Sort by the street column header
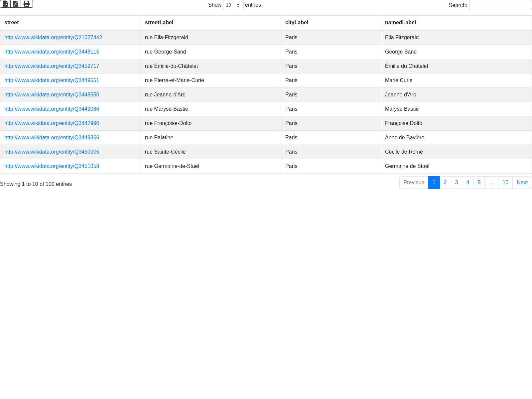 pyautogui.click(x=12, y=23)
